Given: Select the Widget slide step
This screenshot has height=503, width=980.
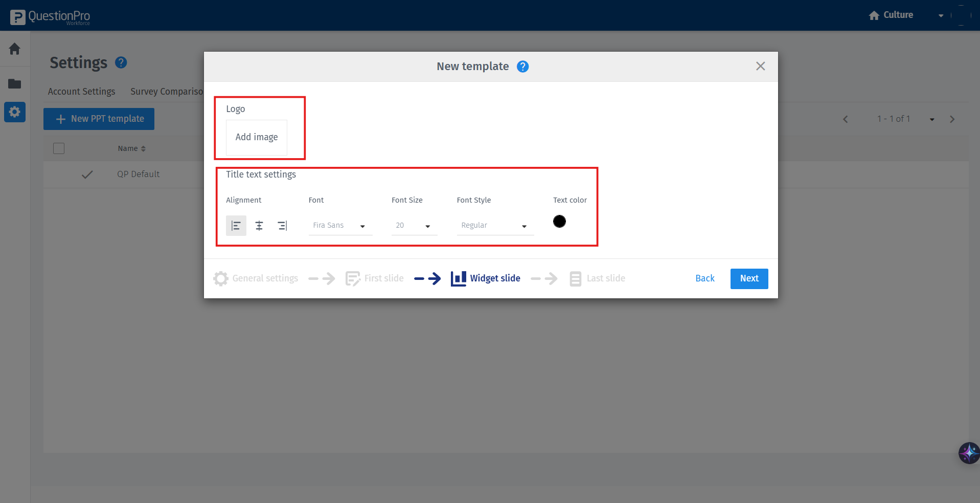Looking at the screenshot, I should 458,278.
